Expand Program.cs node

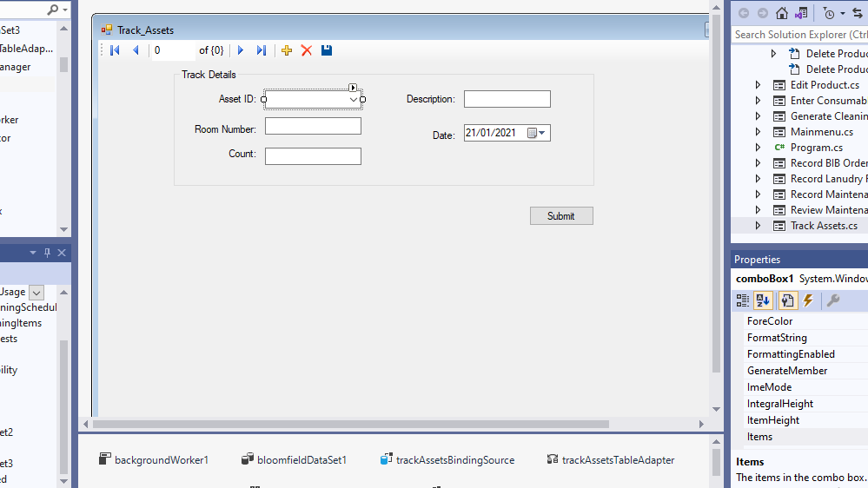[x=758, y=147]
